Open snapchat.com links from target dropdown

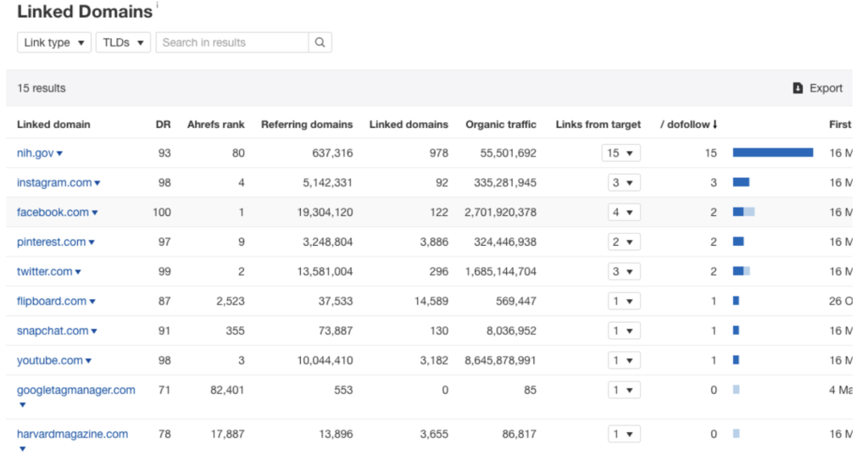pos(624,331)
